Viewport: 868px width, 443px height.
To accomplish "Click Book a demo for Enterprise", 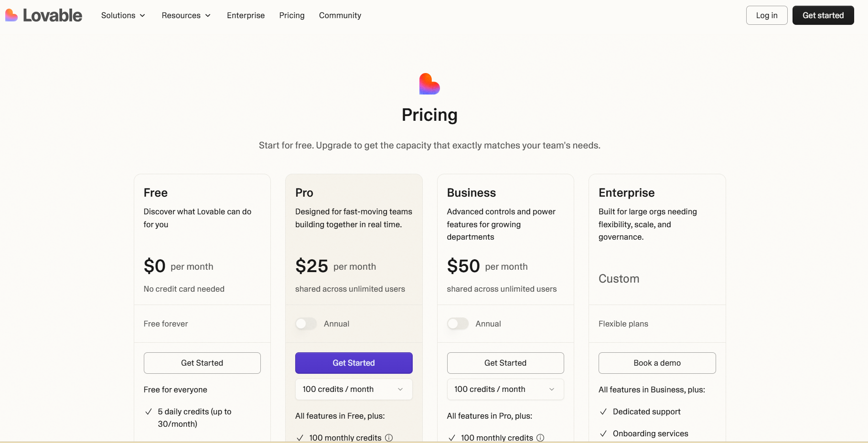I will (657, 363).
